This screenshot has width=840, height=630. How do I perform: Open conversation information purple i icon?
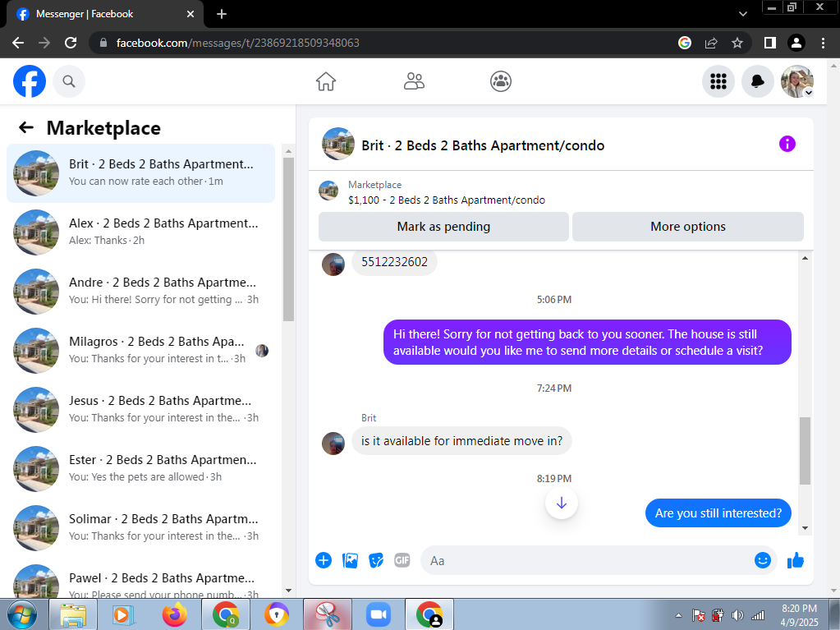[787, 144]
